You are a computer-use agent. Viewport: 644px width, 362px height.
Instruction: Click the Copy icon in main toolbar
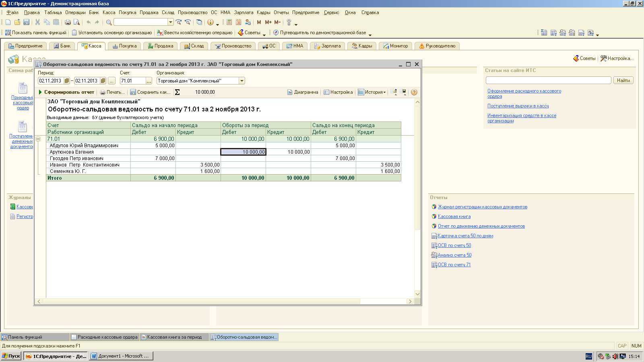47,22
